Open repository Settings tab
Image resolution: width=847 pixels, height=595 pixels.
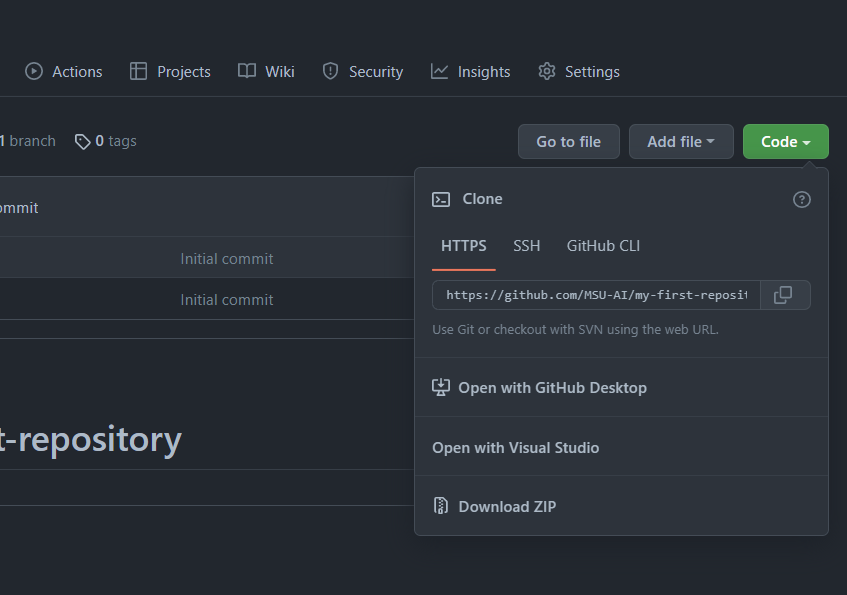tap(579, 71)
